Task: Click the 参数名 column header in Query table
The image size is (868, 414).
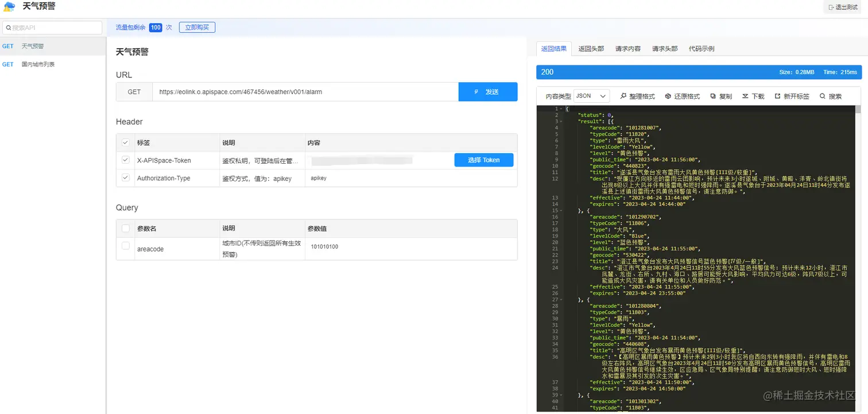Action: 147,229
